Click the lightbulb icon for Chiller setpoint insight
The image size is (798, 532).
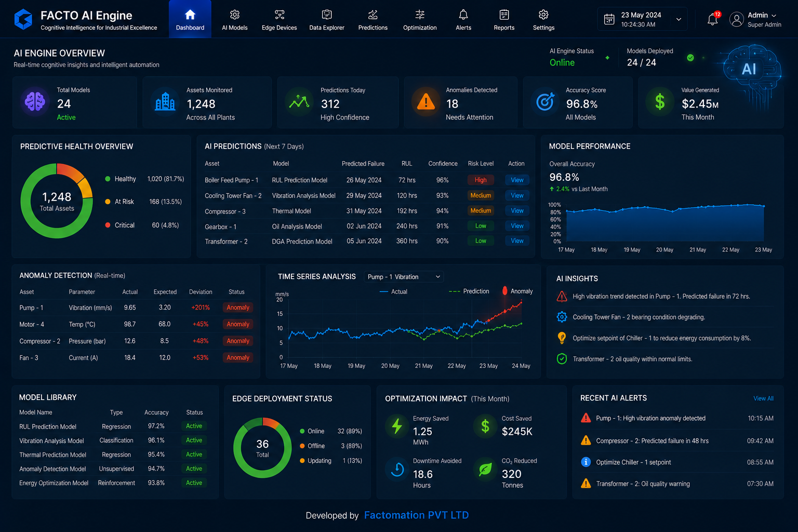(562, 338)
